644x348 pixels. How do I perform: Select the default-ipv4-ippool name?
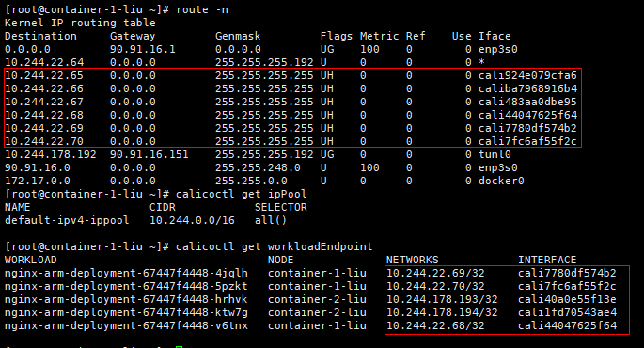[x=67, y=220]
